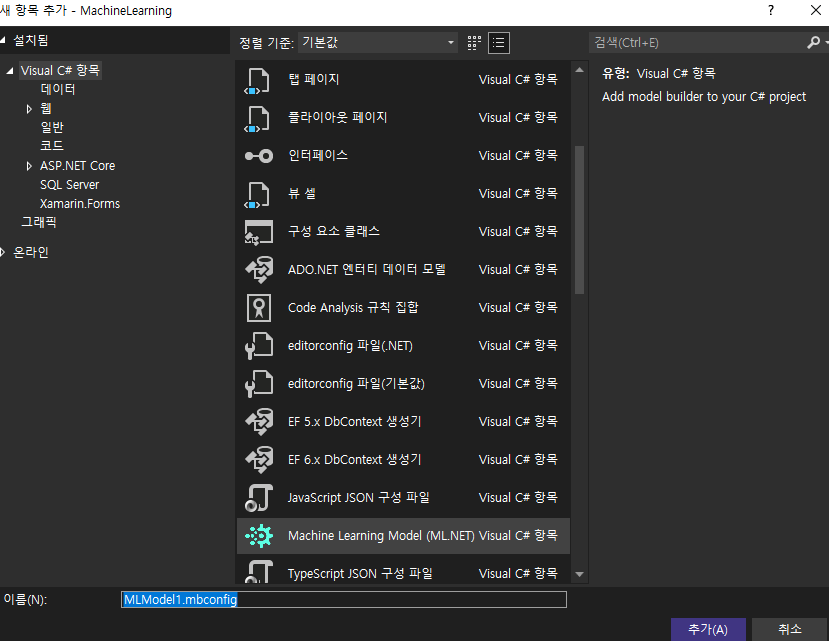Switch to small icons list view
Viewport: 829px width, 641px height.
click(x=499, y=43)
